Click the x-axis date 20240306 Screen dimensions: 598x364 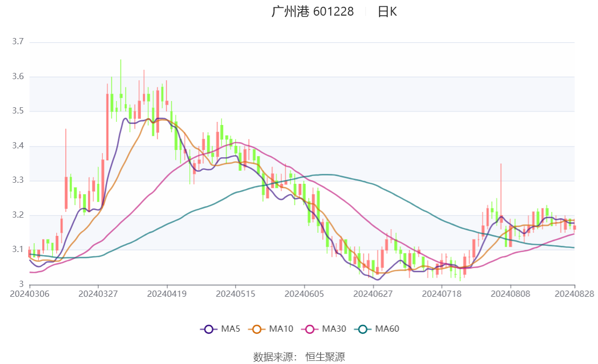point(29,294)
